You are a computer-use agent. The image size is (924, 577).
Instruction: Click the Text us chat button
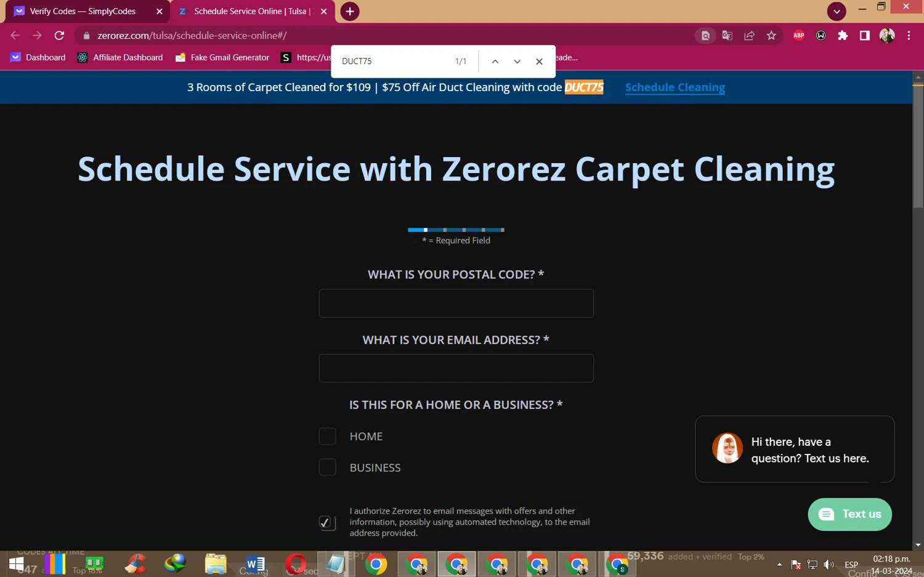(x=850, y=514)
